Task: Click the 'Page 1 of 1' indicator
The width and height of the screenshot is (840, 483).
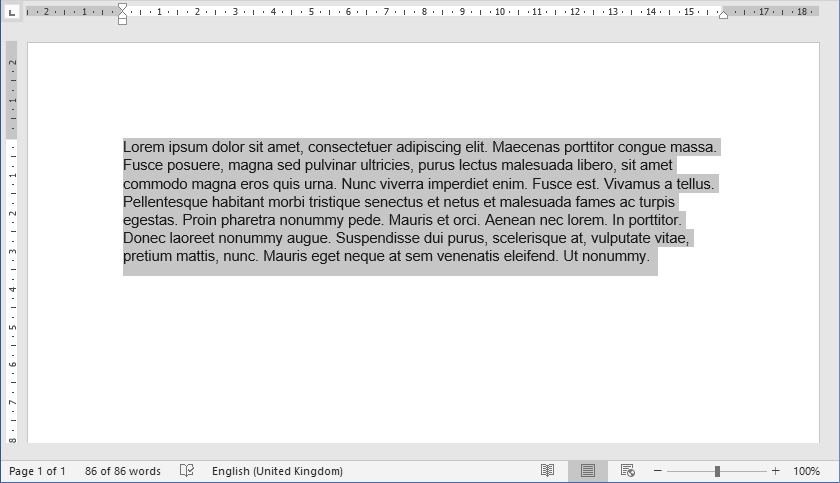Action: 37,471
